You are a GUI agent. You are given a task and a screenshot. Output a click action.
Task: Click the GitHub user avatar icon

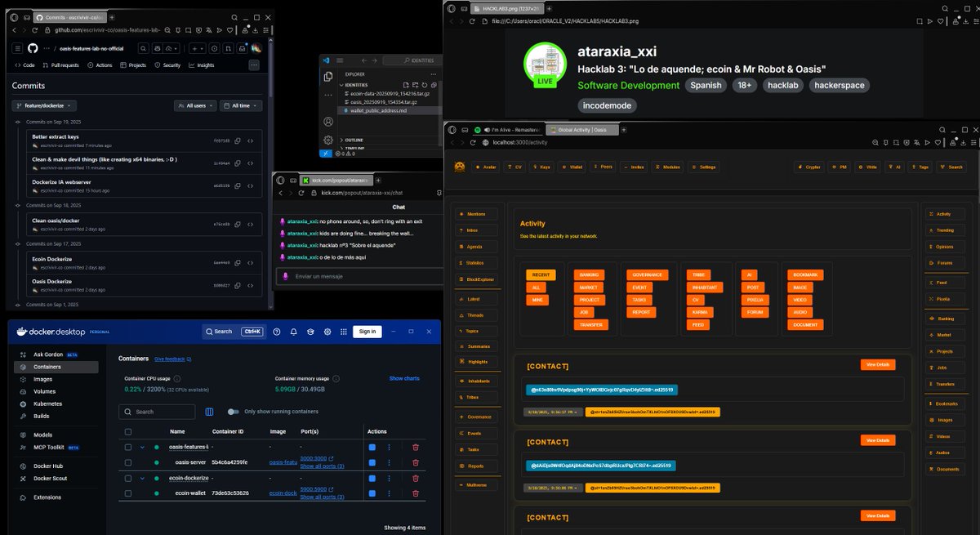coord(256,48)
